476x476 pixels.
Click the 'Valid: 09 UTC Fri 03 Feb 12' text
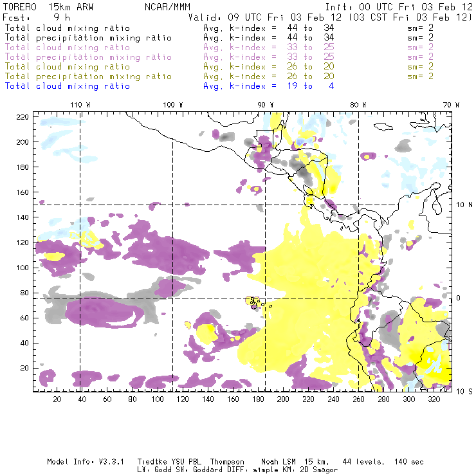coord(265,17)
